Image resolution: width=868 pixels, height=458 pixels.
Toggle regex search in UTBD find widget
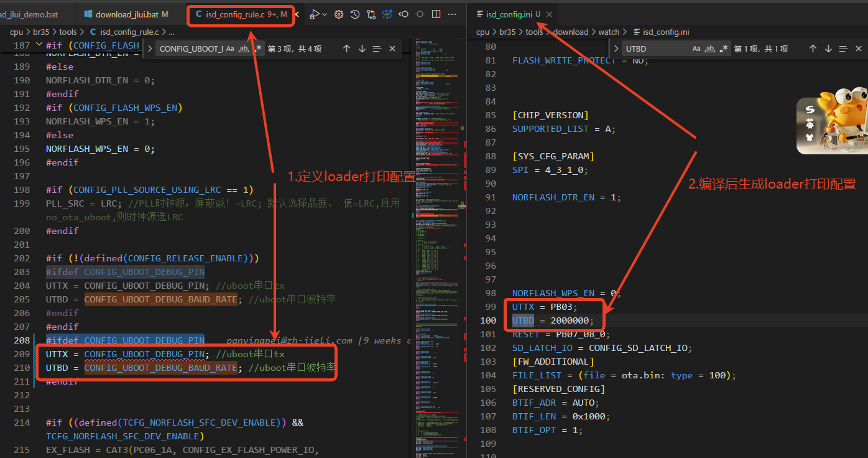click(724, 49)
